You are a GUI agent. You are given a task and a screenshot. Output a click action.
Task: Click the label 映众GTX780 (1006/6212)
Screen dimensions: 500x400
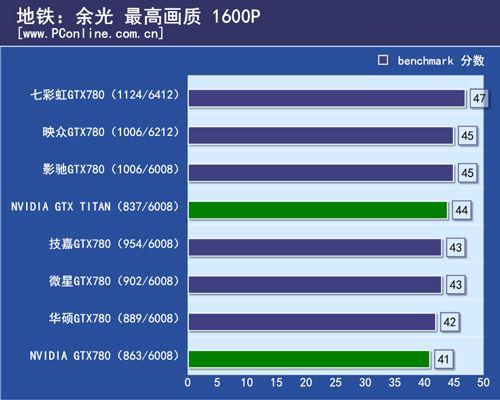(x=111, y=132)
